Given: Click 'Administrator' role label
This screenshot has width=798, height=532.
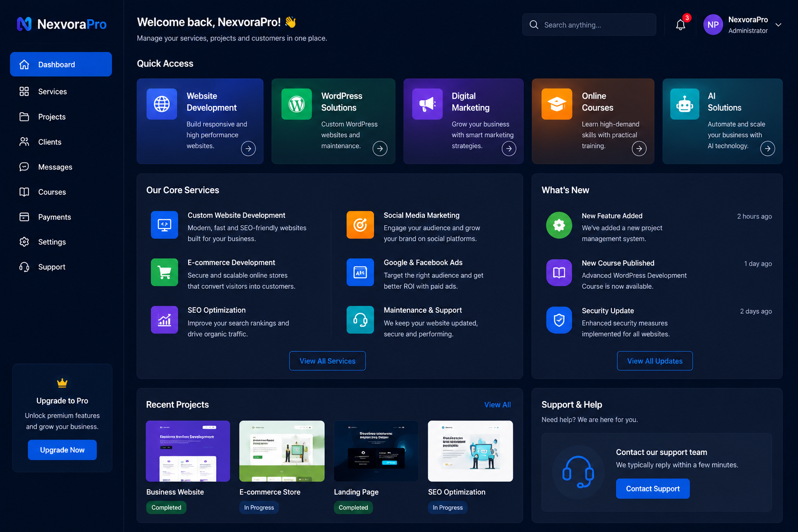Looking at the screenshot, I should pos(748,31).
